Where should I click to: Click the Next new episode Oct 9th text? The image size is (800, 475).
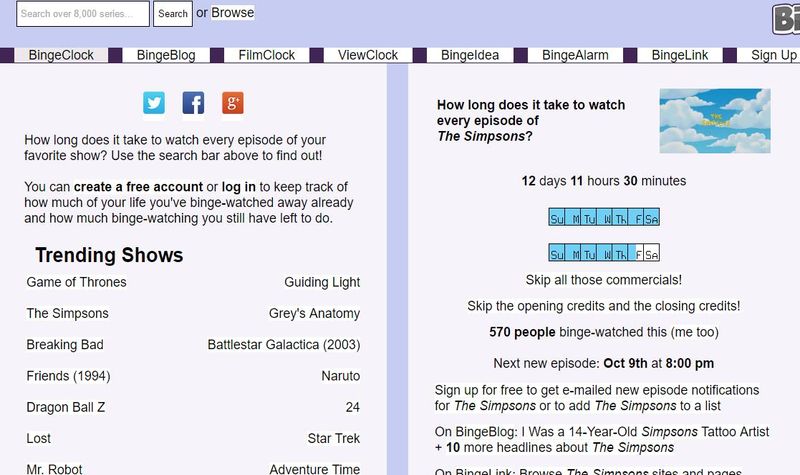click(604, 363)
